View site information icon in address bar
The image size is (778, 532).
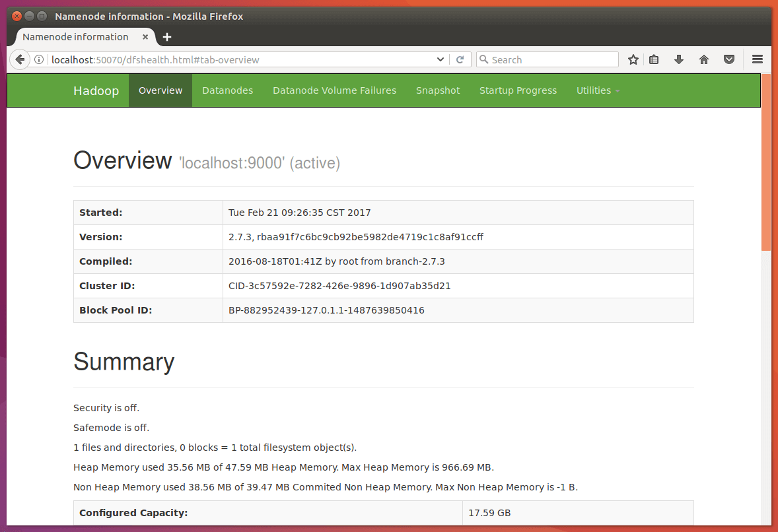click(x=39, y=59)
